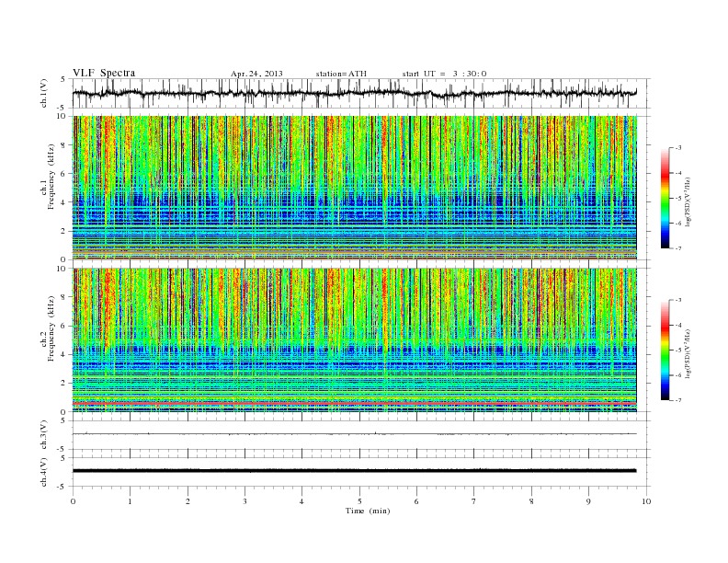Click the "5" tick on the time axis
This screenshot has height=563, width=728.
point(359,501)
